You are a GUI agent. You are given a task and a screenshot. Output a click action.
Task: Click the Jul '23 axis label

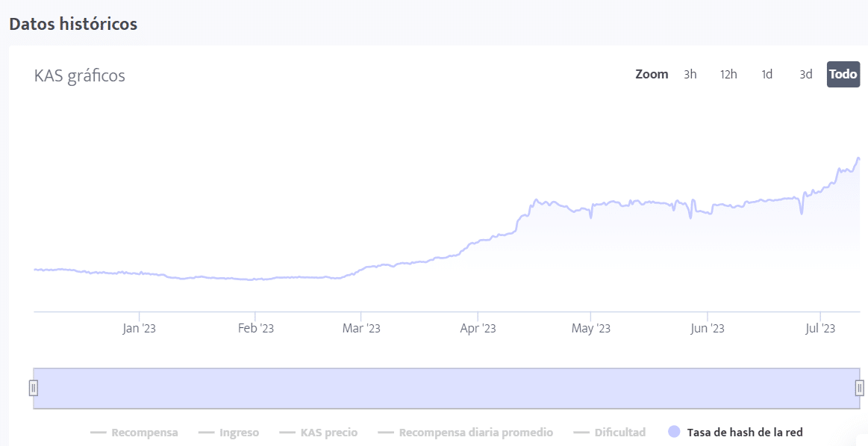coord(820,329)
